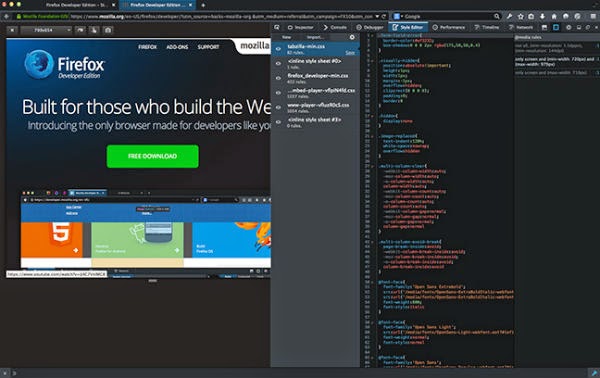Viewport: 600px width, 378px height.
Task: Open the downloads arrow icon
Action: pyautogui.click(x=543, y=16)
